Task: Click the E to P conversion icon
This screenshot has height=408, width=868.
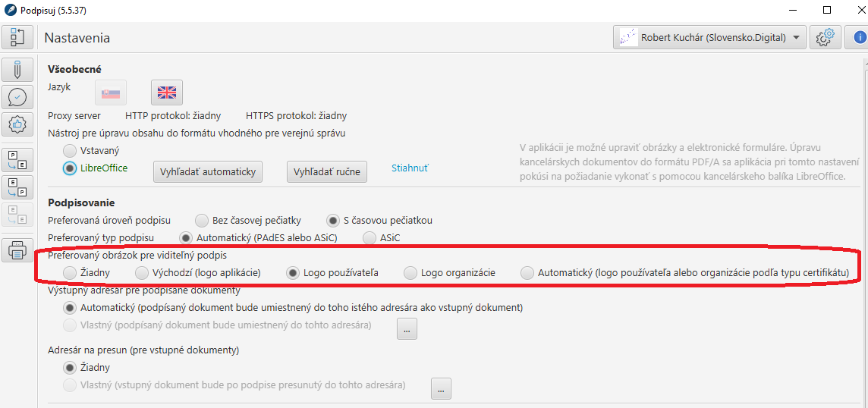Action: [18, 187]
